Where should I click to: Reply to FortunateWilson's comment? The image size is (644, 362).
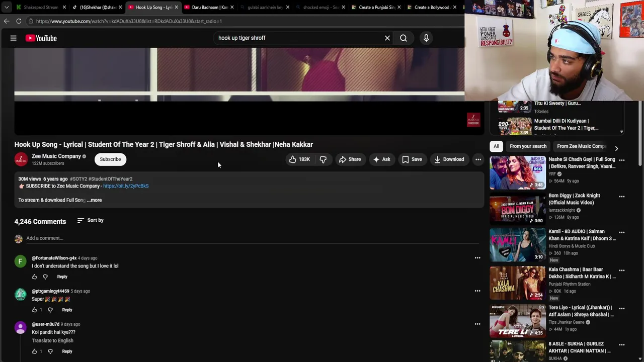(x=62, y=277)
